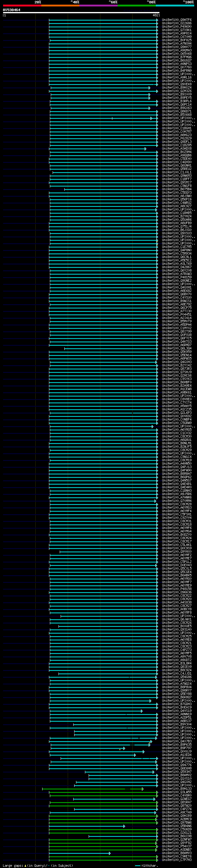Click hit label UniRef100_C9SYK3
This screenshot has height=868, width=197.
tap(177, 379)
